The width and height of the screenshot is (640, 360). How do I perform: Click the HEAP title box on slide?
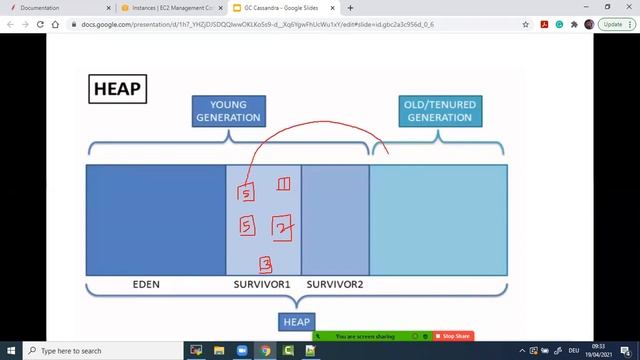point(118,89)
